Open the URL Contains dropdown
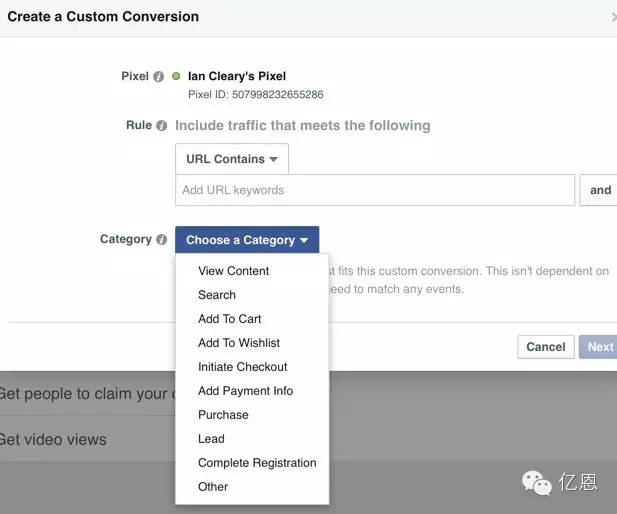The height and width of the screenshot is (514, 617). 232,159
